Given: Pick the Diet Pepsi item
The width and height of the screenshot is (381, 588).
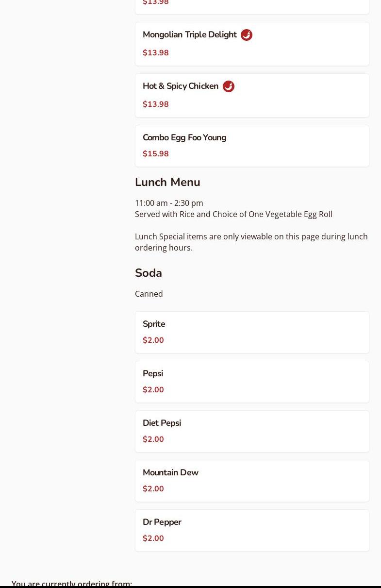Looking at the screenshot, I should coord(162,423).
